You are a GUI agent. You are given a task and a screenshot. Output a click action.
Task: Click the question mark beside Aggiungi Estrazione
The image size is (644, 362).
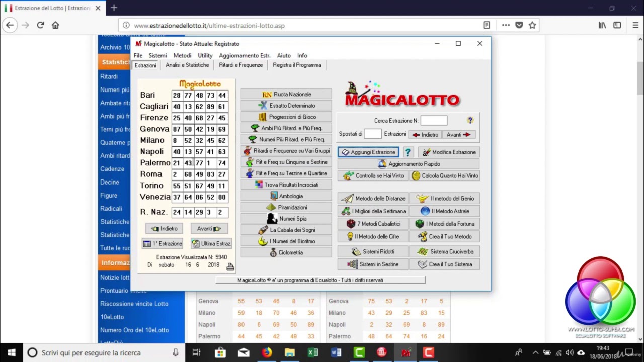pyautogui.click(x=408, y=152)
